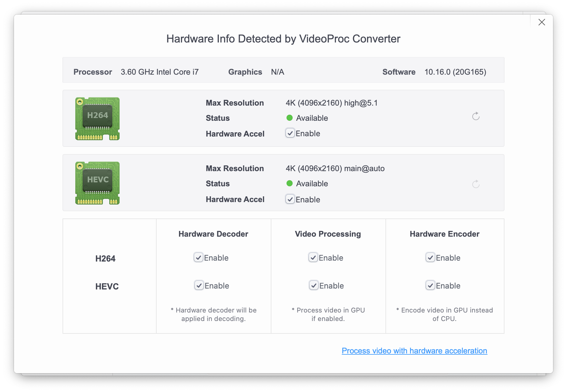
Task: Turn off HEVC Hardware Encoder
Action: click(x=430, y=286)
